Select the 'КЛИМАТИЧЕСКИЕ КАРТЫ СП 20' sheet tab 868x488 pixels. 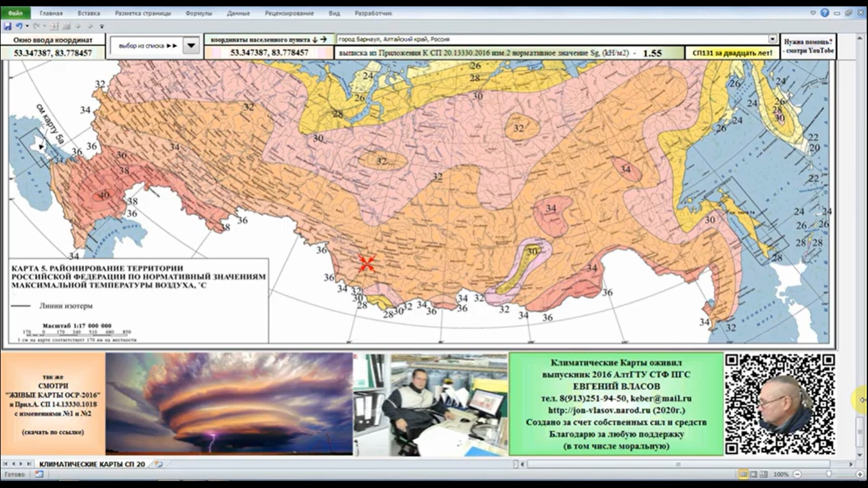click(92, 464)
